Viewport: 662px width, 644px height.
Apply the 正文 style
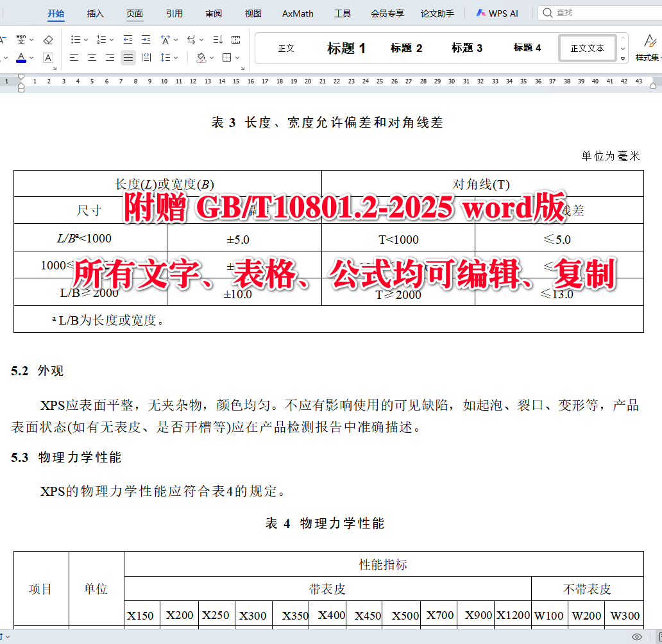(286, 48)
